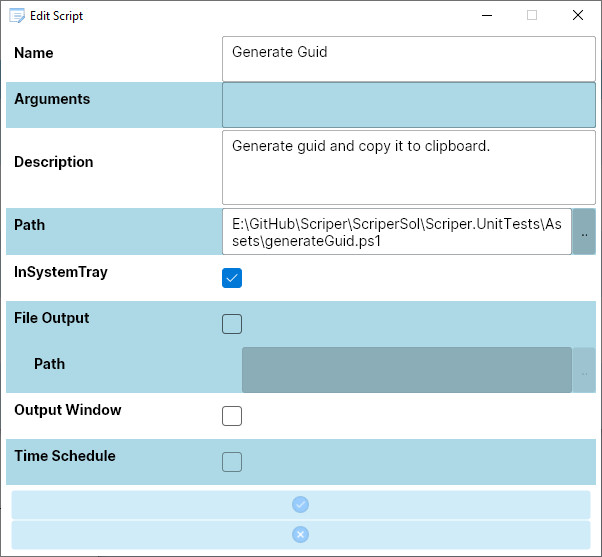Open the script path browse button

pos(584,232)
